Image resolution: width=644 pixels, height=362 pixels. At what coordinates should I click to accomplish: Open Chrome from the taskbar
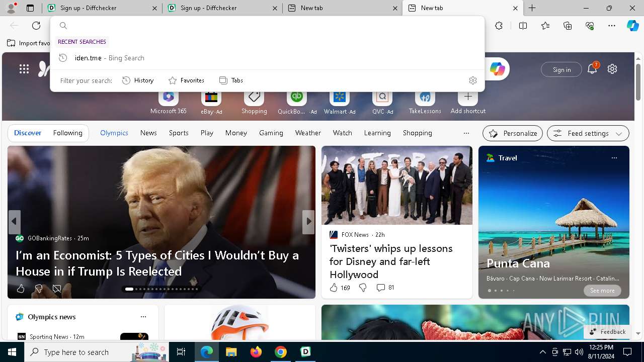(x=281, y=352)
